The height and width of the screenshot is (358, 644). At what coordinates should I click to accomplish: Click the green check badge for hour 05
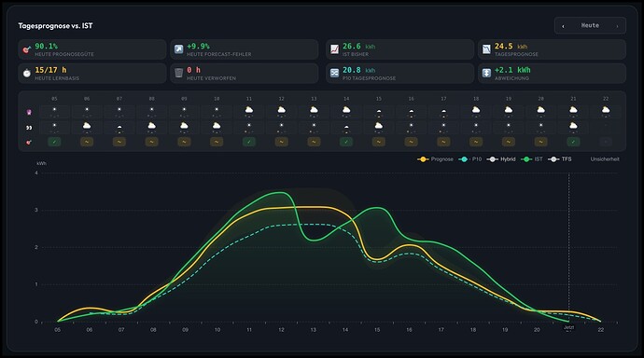54,142
